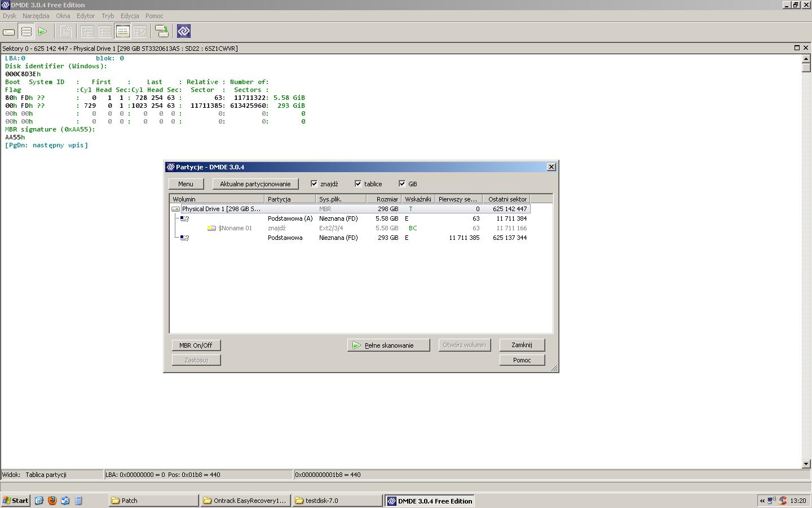Switch to the Patch taskbar window

153,501
